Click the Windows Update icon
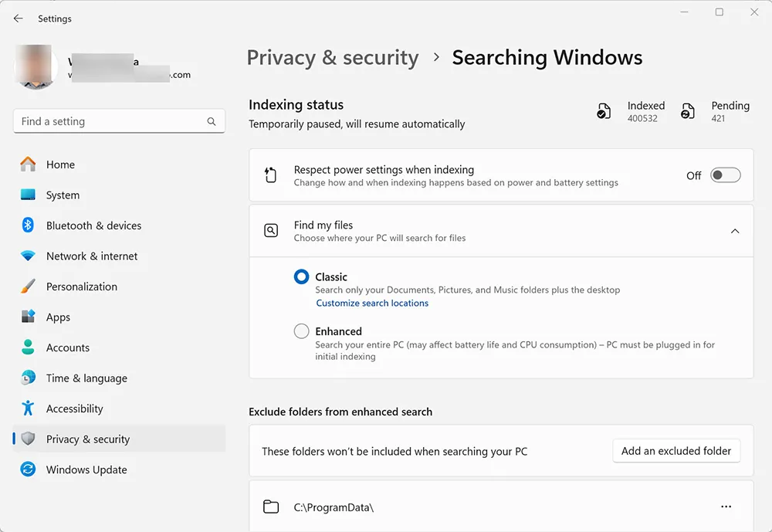 pyautogui.click(x=29, y=469)
